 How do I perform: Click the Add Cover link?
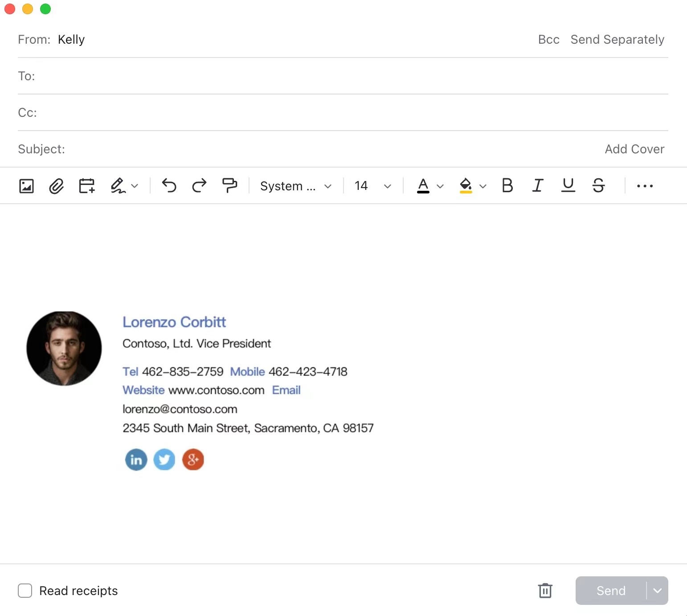(634, 149)
